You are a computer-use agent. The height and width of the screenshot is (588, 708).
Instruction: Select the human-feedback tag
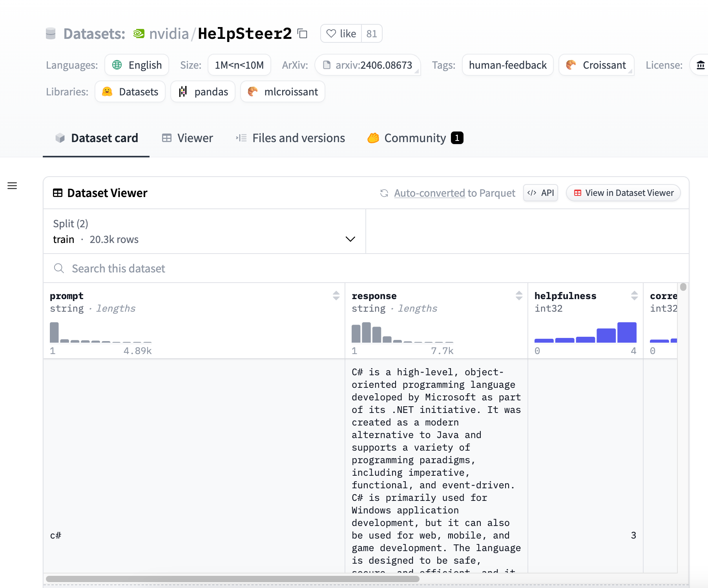click(x=508, y=65)
